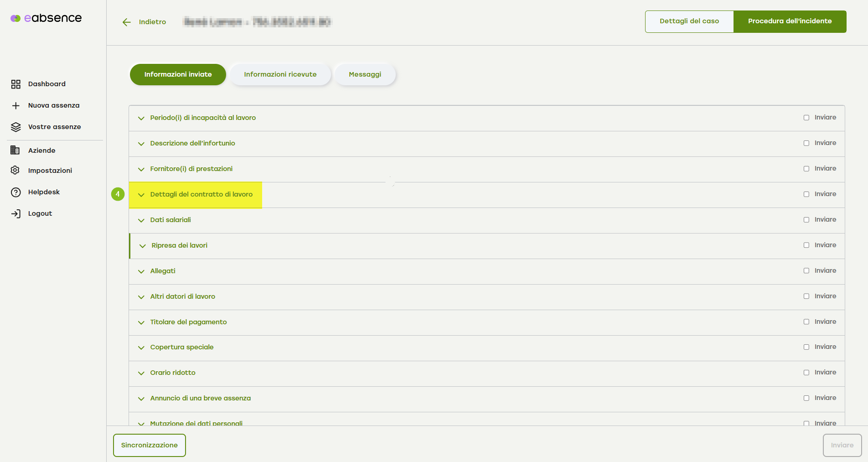Open Impostazioni via the gear icon
Viewport: 868px width, 462px height.
(15, 170)
